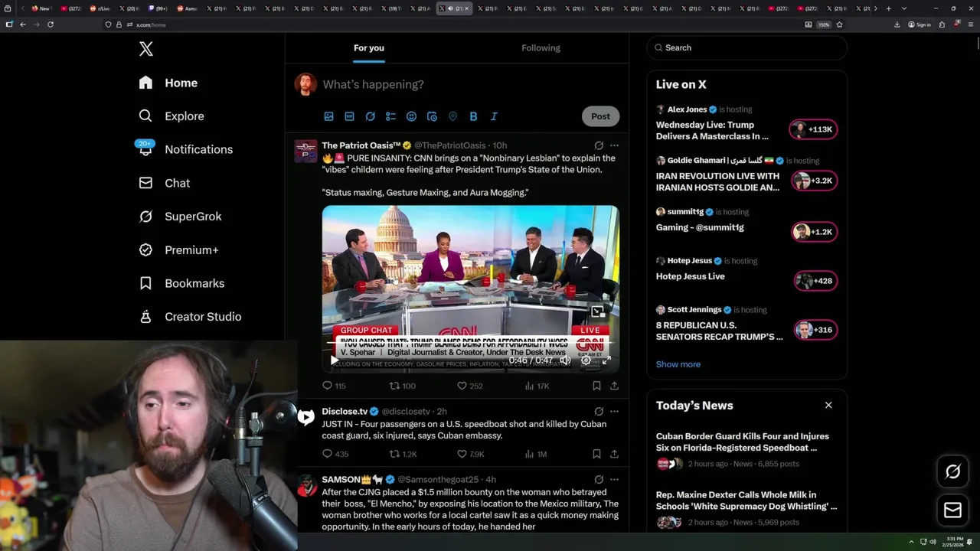Viewport: 980px width, 551px height.
Task: Apply bold formatting in composer
Action: pos(473,116)
